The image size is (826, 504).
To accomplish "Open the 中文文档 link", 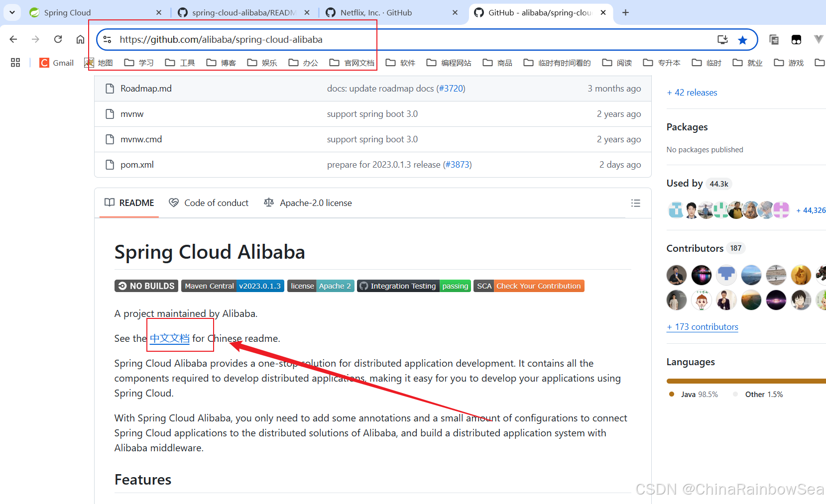I will 170,338.
